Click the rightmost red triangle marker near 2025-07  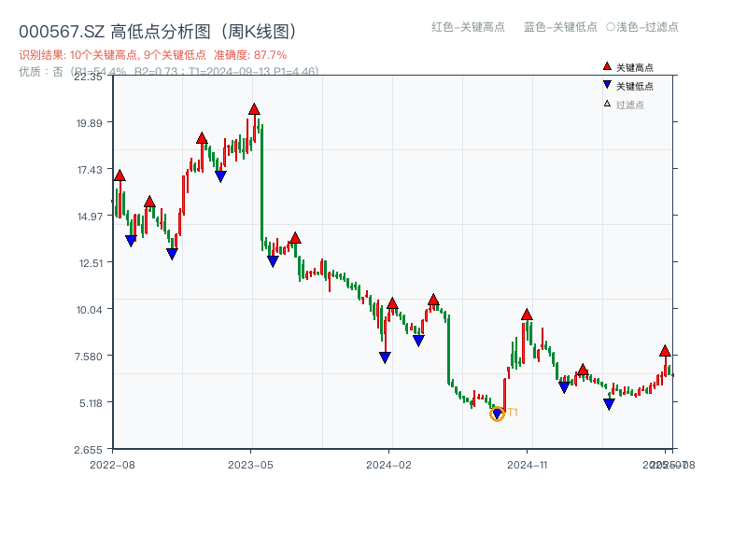665,353
